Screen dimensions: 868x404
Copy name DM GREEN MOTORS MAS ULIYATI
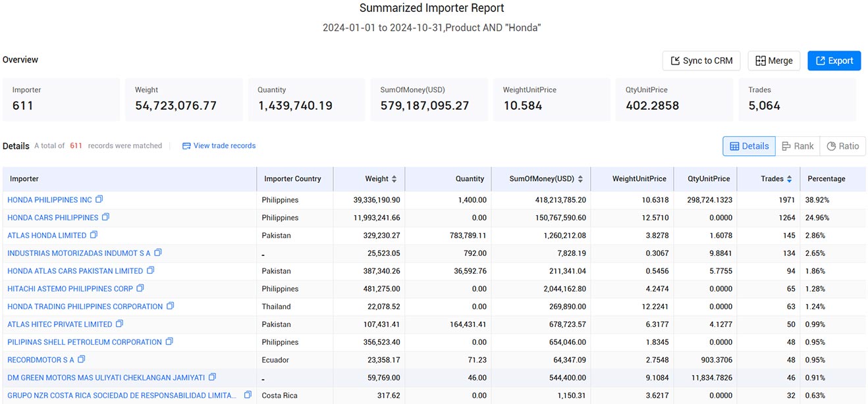tap(213, 377)
